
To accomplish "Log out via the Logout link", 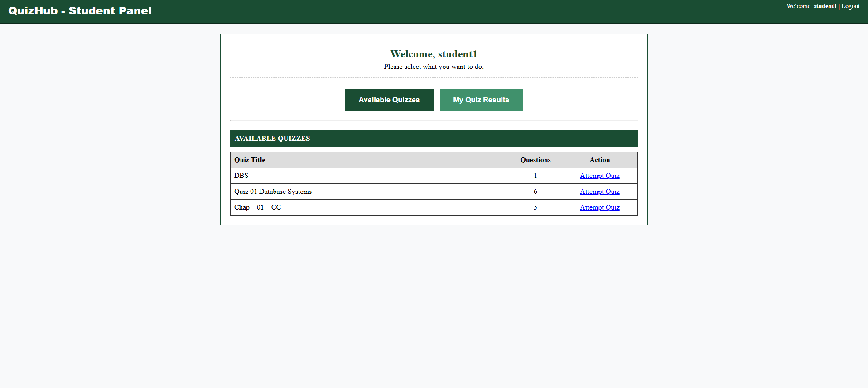I will tap(850, 6).
